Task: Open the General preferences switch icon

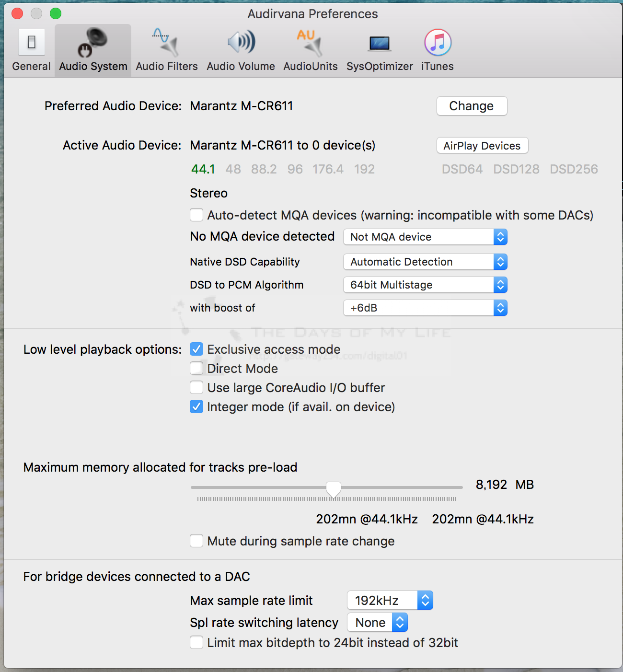Action: 32,42
